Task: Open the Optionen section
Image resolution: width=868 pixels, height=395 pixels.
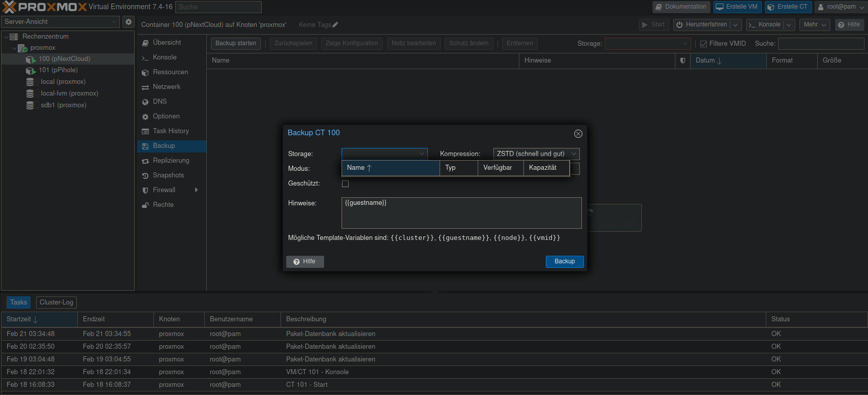Action: [172, 116]
